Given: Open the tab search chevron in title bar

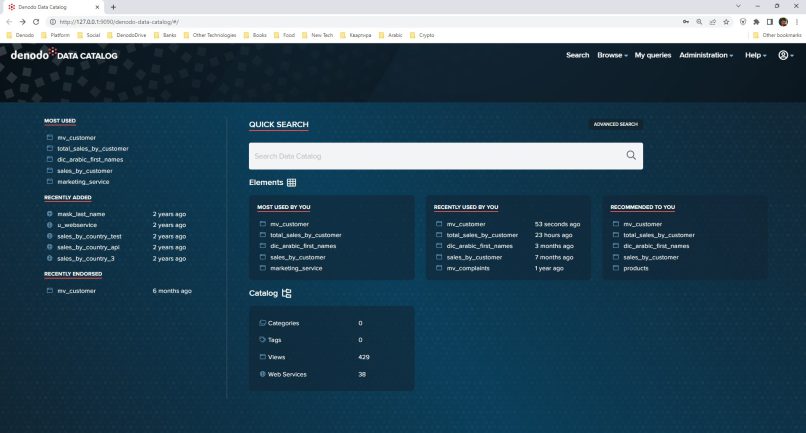Looking at the screenshot, I should (x=738, y=6).
